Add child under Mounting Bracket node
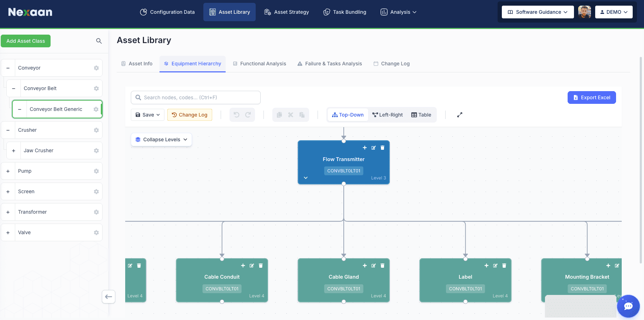Screen dimensions: 644x320 608,266
